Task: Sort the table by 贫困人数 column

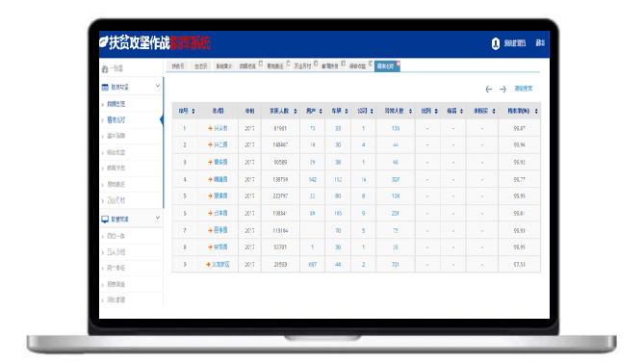Action: (x=296, y=112)
